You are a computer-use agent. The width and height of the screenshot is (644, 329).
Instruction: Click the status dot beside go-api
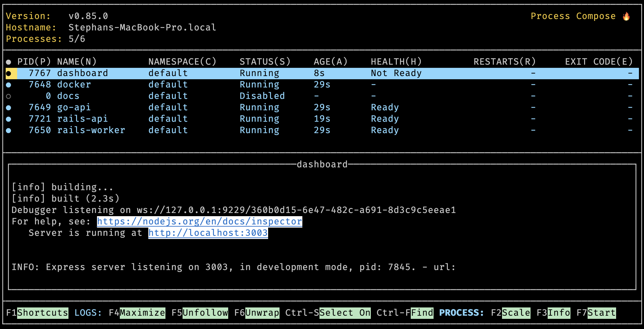[9, 108]
